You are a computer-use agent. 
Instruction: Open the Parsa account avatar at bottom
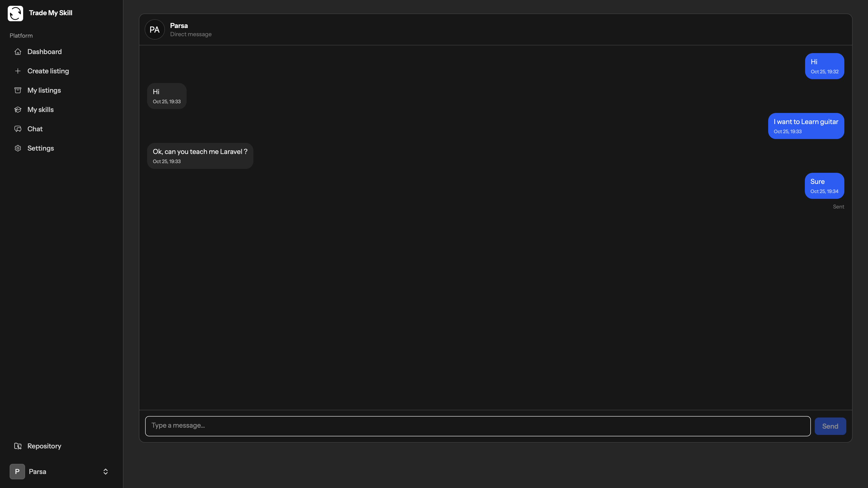(x=17, y=472)
